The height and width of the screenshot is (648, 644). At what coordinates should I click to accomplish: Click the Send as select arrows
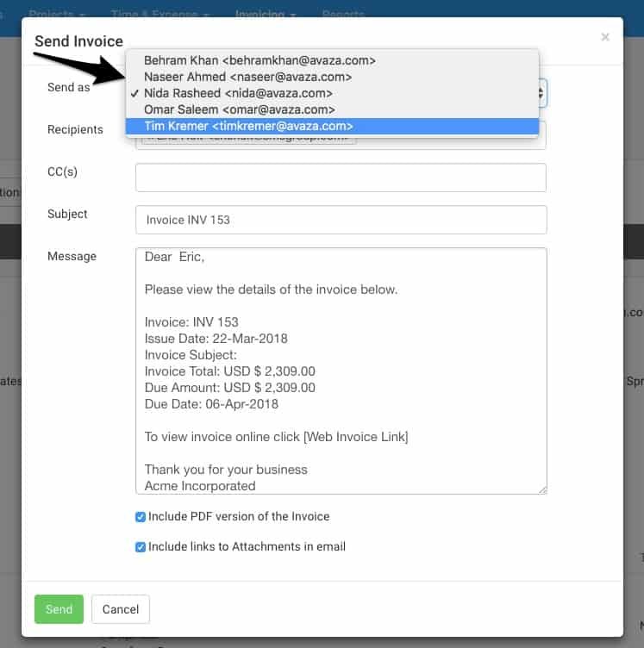(x=541, y=93)
